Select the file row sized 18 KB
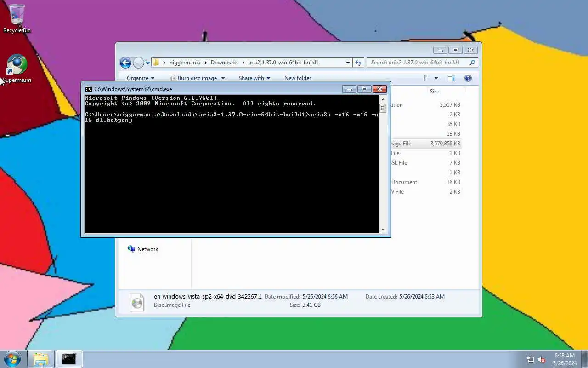Image resolution: width=588 pixels, height=368 pixels. (x=426, y=134)
